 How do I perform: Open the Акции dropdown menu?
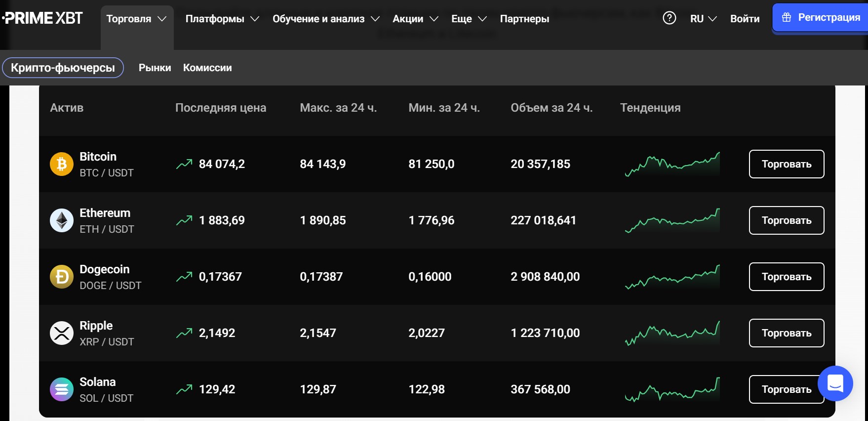click(415, 19)
